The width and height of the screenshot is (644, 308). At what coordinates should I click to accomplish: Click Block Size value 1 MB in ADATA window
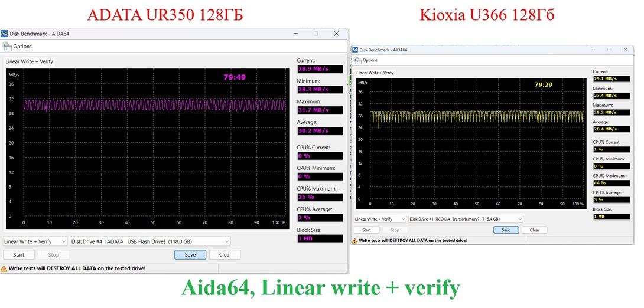[320, 238]
